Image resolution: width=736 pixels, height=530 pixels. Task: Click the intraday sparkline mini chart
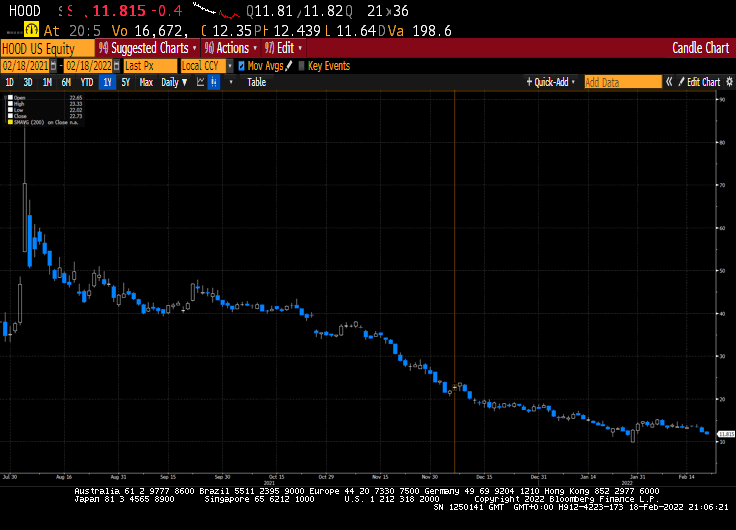click(x=216, y=10)
